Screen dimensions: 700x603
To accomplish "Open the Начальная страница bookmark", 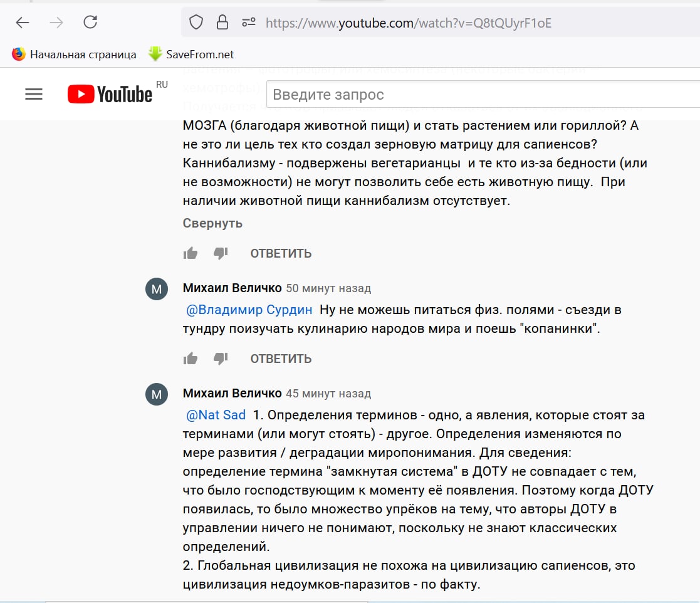I will point(74,55).
